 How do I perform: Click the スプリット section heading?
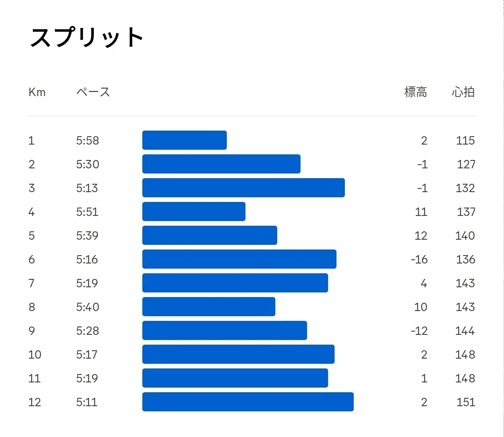point(86,37)
